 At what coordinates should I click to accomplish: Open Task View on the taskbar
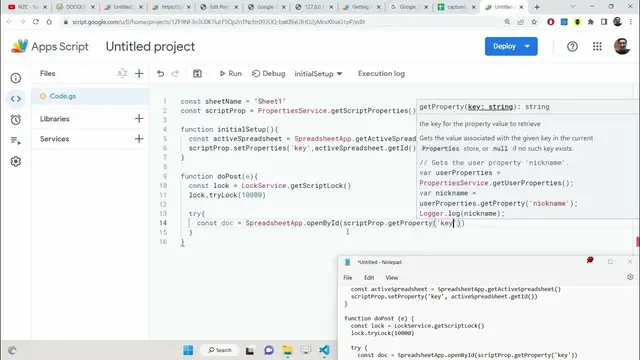[250, 350]
